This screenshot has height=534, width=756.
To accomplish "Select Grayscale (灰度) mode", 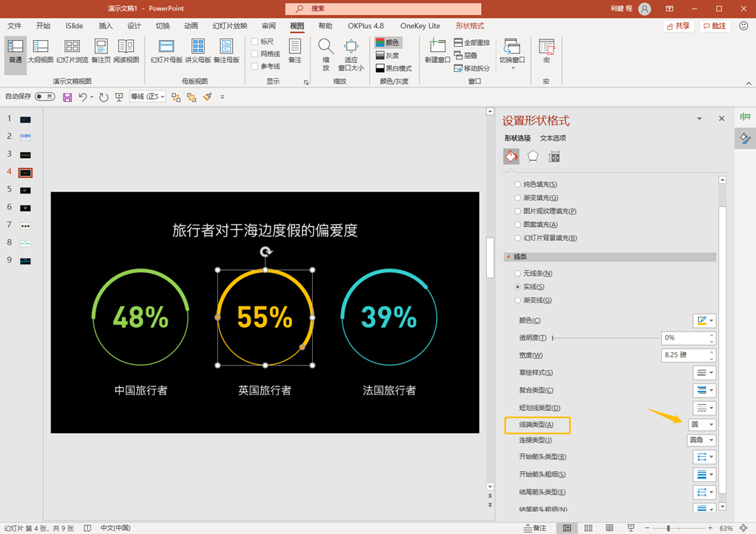I will 388,56.
